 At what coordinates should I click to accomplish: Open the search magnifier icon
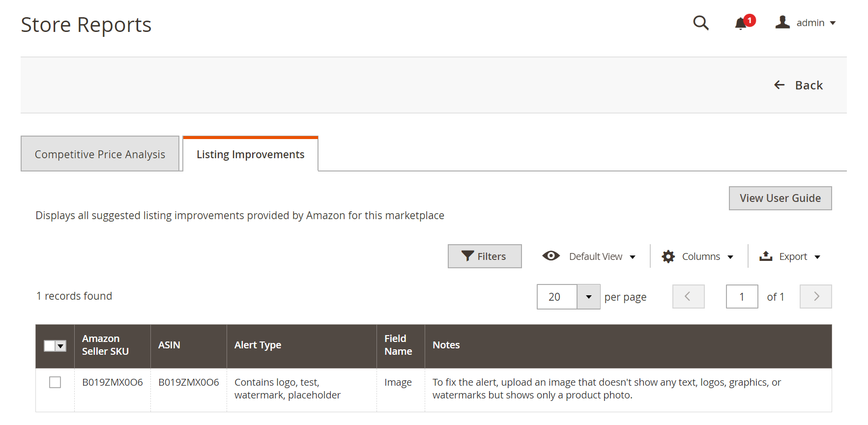tap(701, 23)
